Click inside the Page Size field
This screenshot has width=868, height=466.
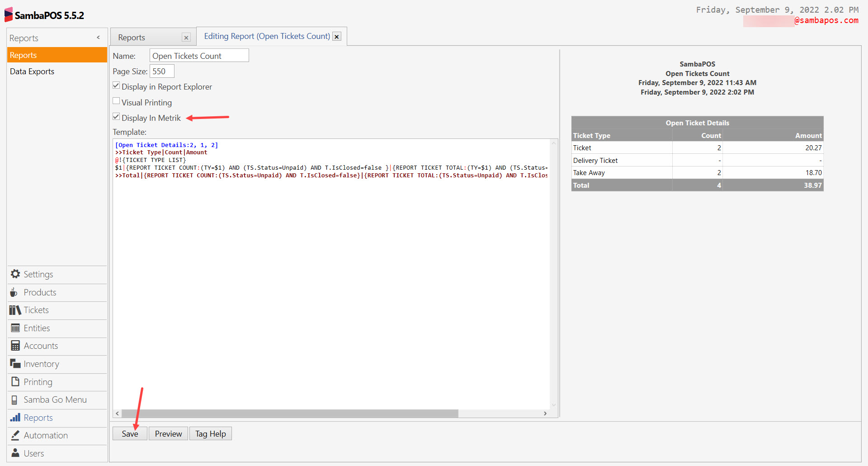click(x=161, y=71)
